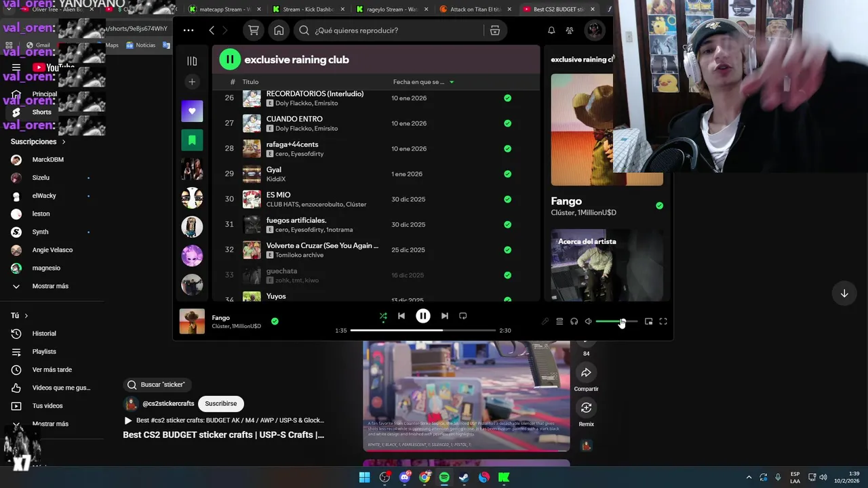Toggle saved checkmark on ES MIO row
The image size is (868, 488).
[x=507, y=199]
